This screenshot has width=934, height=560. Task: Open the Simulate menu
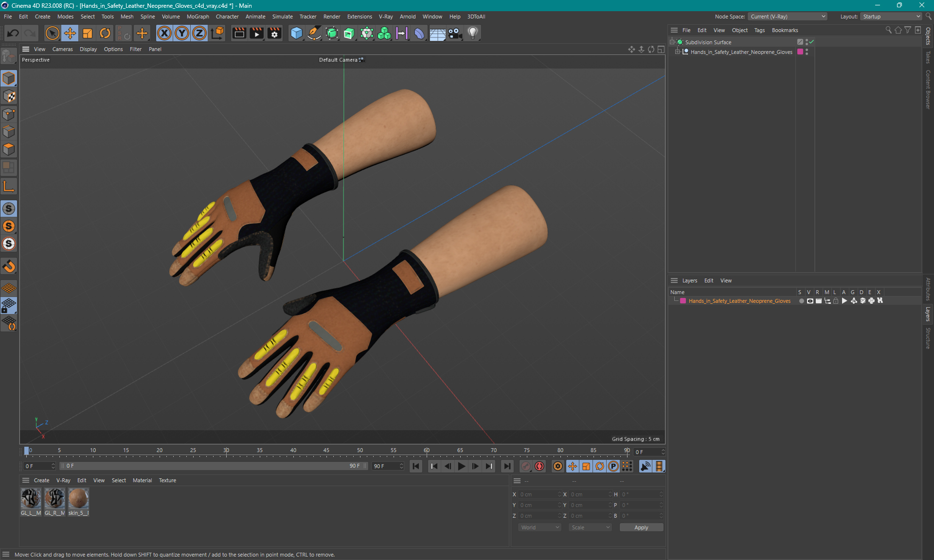coord(282,17)
